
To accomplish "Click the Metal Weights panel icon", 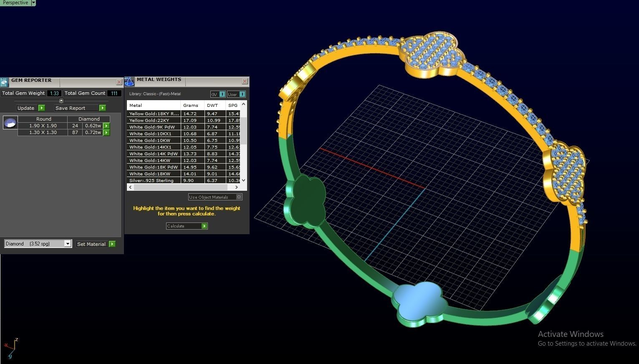I will coord(129,81).
